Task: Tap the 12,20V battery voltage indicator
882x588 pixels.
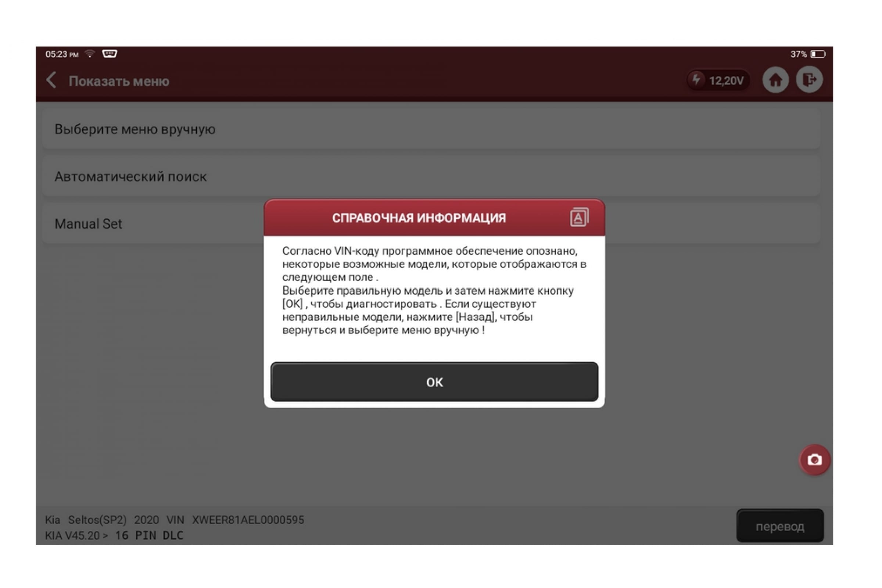Action: (718, 80)
